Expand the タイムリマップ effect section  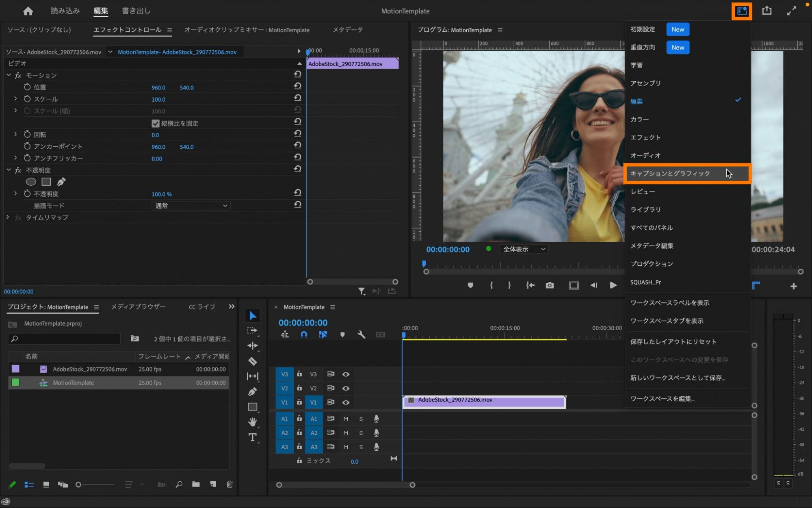(8, 217)
